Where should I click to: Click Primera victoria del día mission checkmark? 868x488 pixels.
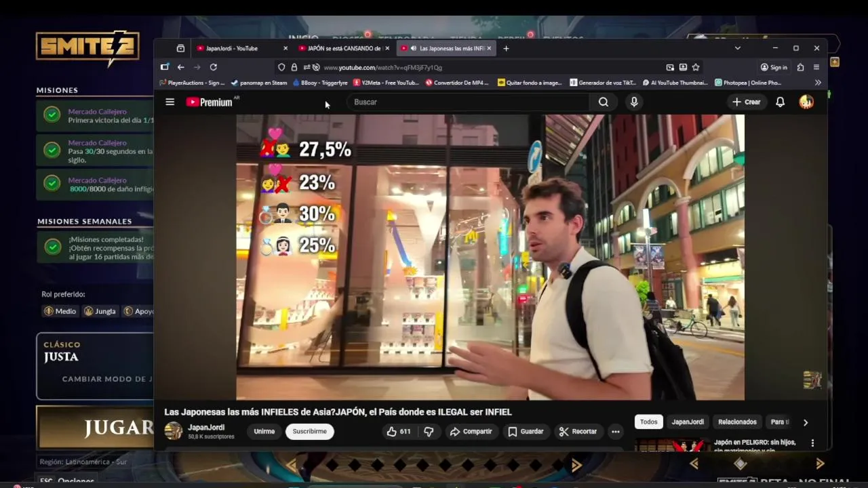click(52, 115)
